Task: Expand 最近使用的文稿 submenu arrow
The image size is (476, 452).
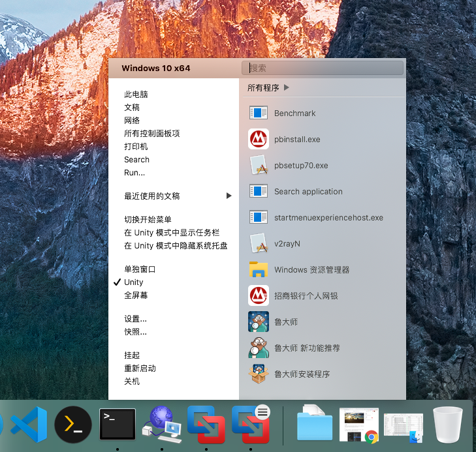Action: [x=229, y=196]
